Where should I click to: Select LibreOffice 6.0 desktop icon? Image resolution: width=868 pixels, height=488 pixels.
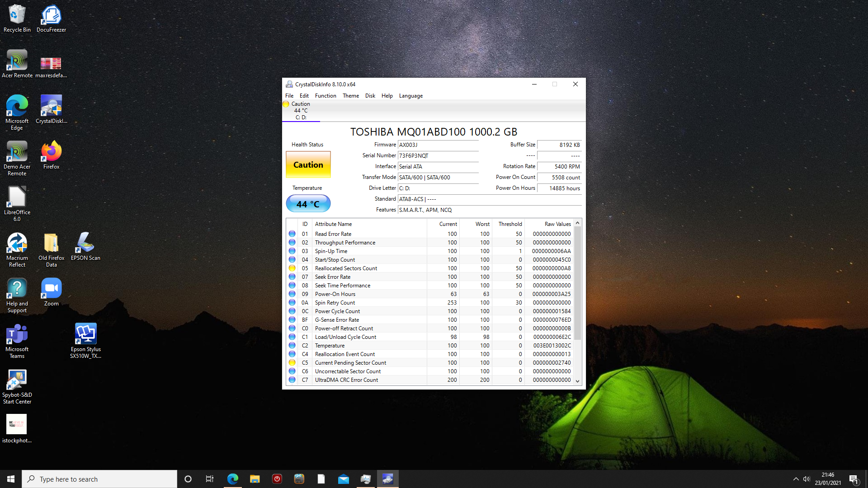click(x=17, y=204)
